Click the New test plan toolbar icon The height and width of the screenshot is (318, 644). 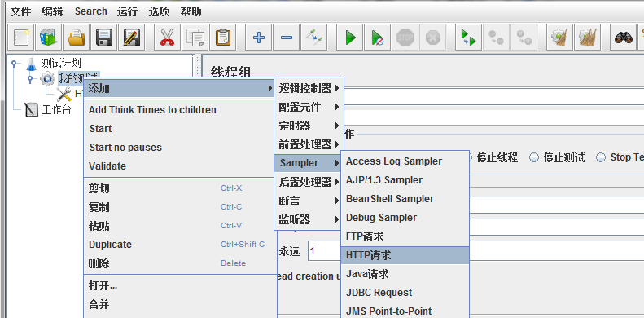21,38
